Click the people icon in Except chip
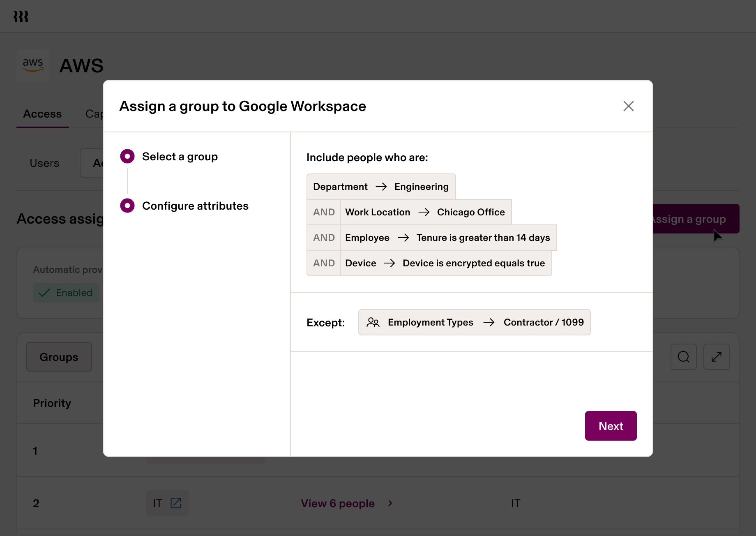Image resolution: width=756 pixels, height=536 pixels. pyautogui.click(x=373, y=322)
